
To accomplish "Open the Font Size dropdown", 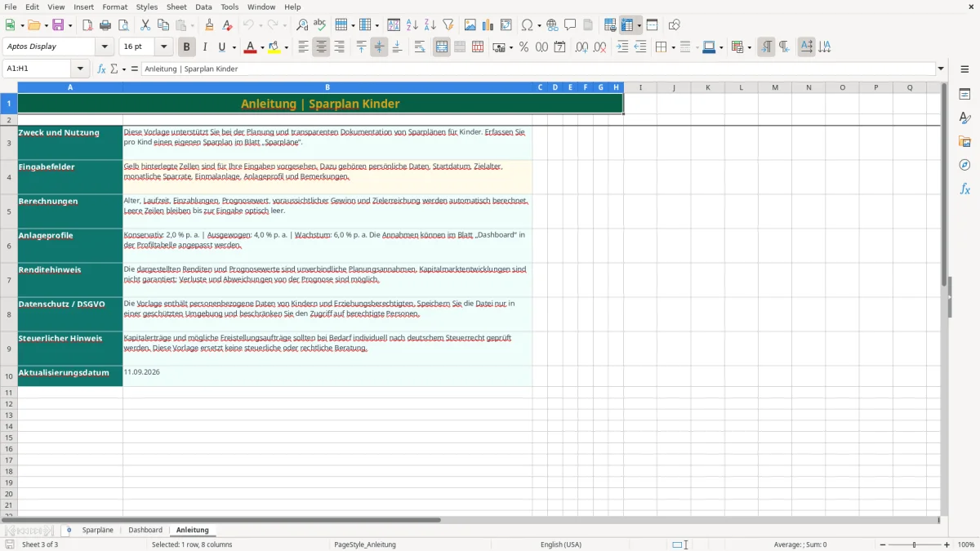I will point(163,47).
